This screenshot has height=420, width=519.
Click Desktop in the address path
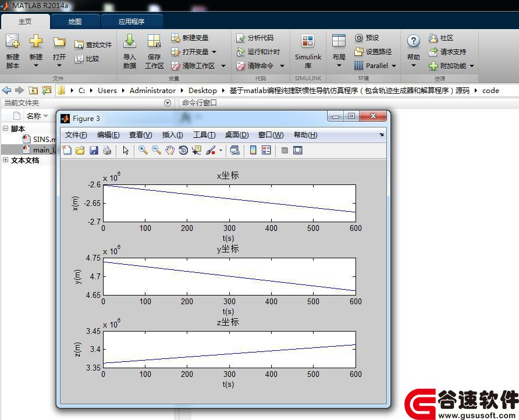point(202,90)
